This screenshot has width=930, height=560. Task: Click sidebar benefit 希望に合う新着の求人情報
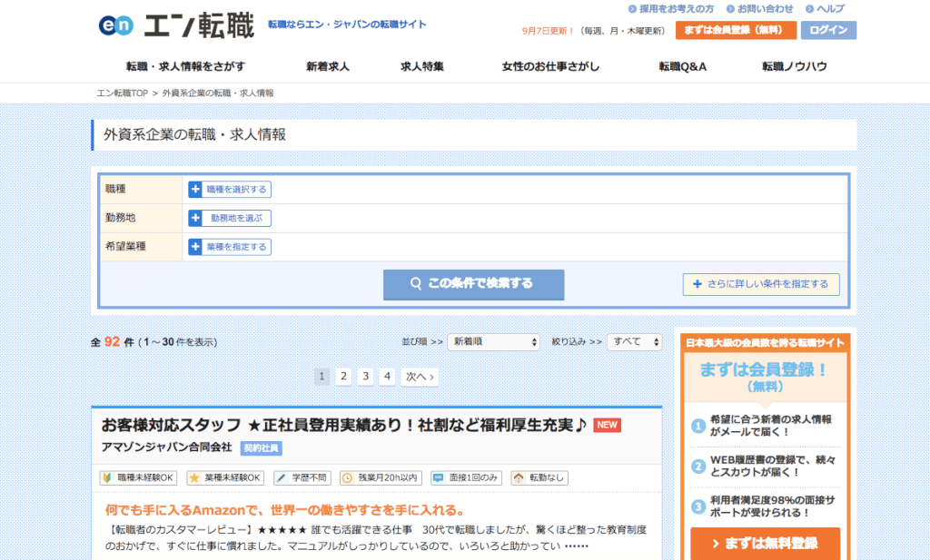point(771,426)
